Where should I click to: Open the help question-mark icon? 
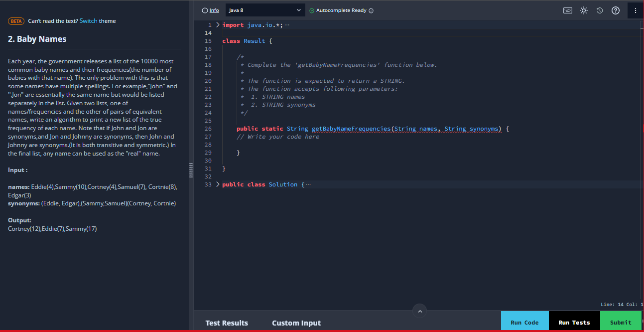[615, 10]
